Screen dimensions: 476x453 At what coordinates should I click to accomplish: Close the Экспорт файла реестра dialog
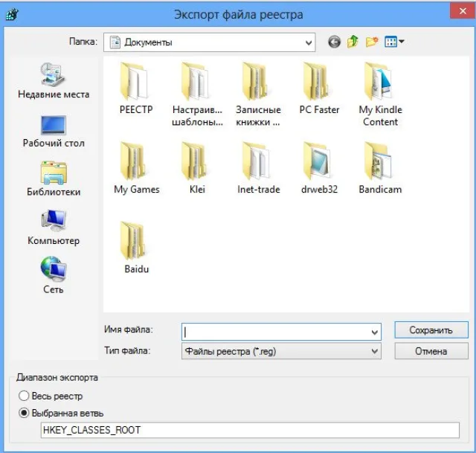463,11
